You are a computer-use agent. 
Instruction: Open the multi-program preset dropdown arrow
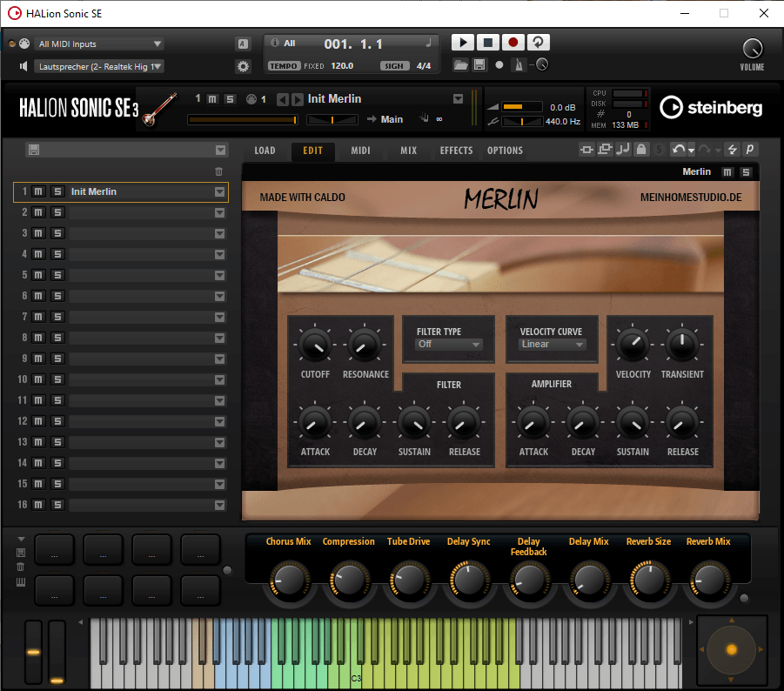[x=220, y=150]
